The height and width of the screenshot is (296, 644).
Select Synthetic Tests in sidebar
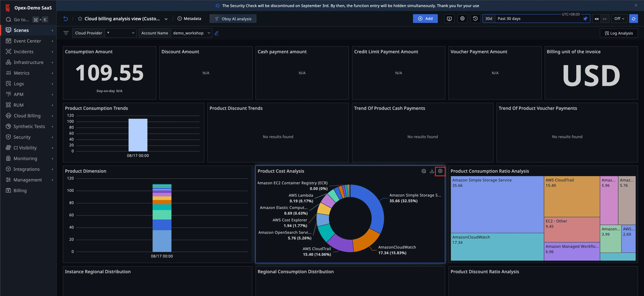29,126
